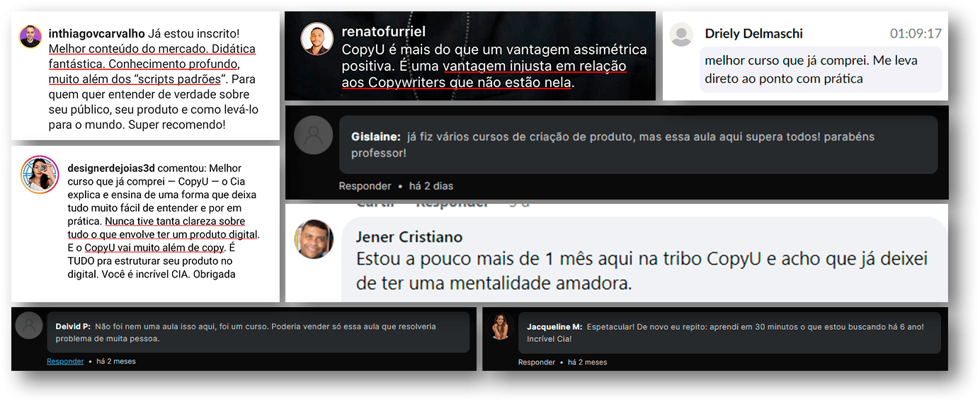Viewport: 980px width, 402px height.
Task: Open Jener Cristiano's profile photo
Action: 314,239
